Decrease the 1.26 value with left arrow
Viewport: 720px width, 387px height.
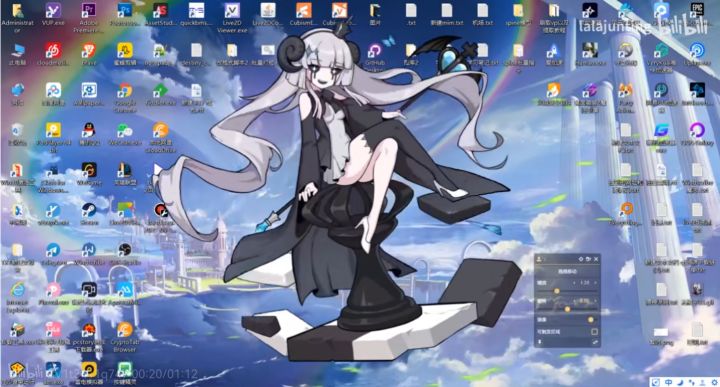[x=574, y=283]
